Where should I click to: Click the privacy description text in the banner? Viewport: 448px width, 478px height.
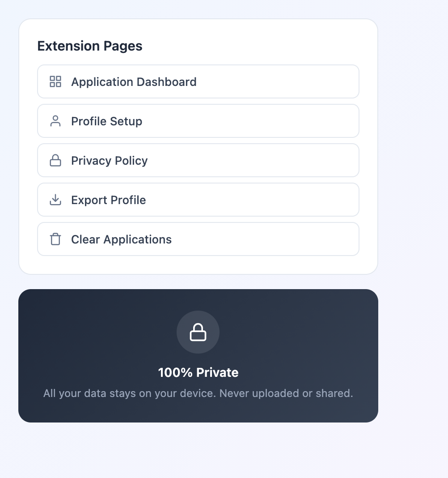tap(198, 393)
